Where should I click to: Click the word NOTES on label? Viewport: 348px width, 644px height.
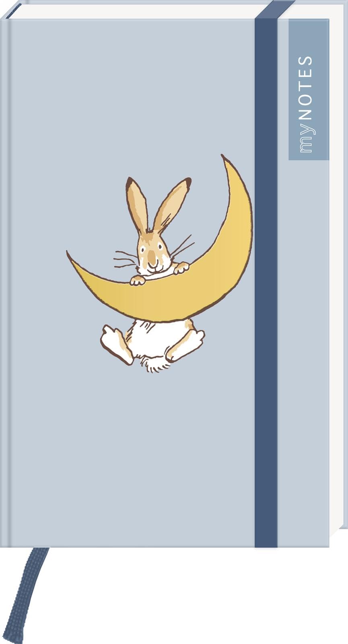307,82
